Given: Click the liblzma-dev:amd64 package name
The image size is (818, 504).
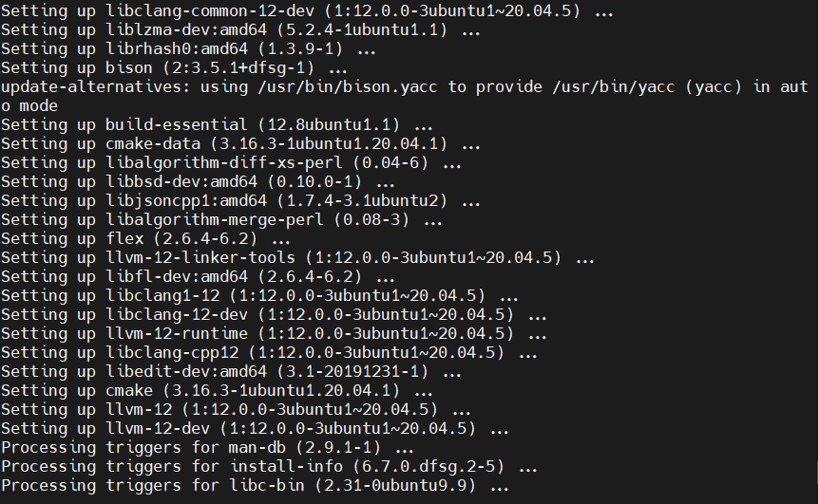Looking at the screenshot, I should coord(185,29).
